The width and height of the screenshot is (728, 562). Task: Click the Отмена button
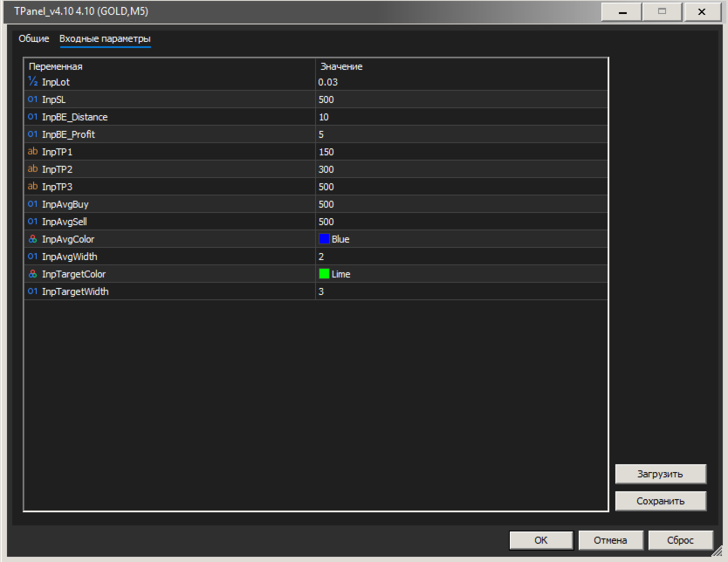610,540
